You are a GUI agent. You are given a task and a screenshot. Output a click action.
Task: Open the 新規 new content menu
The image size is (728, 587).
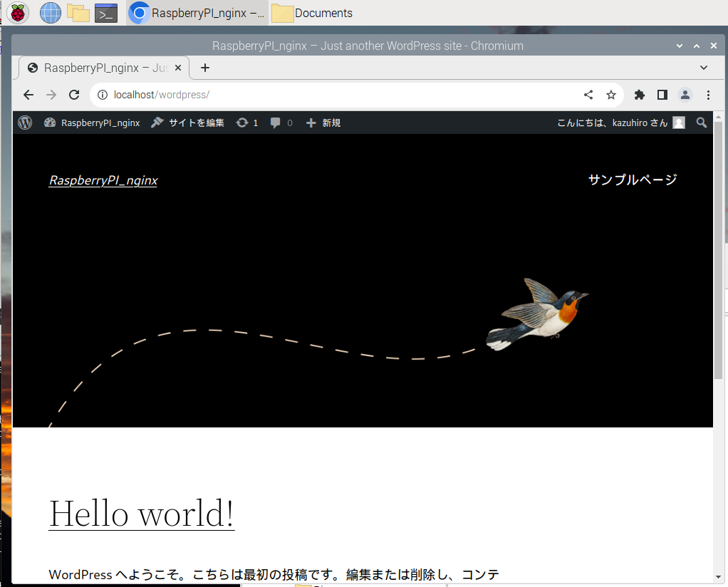click(323, 123)
